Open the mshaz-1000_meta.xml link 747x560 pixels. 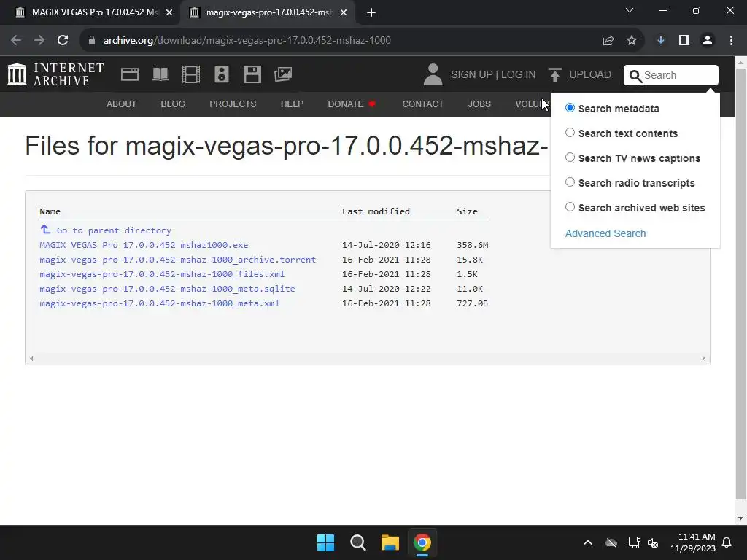point(159,303)
